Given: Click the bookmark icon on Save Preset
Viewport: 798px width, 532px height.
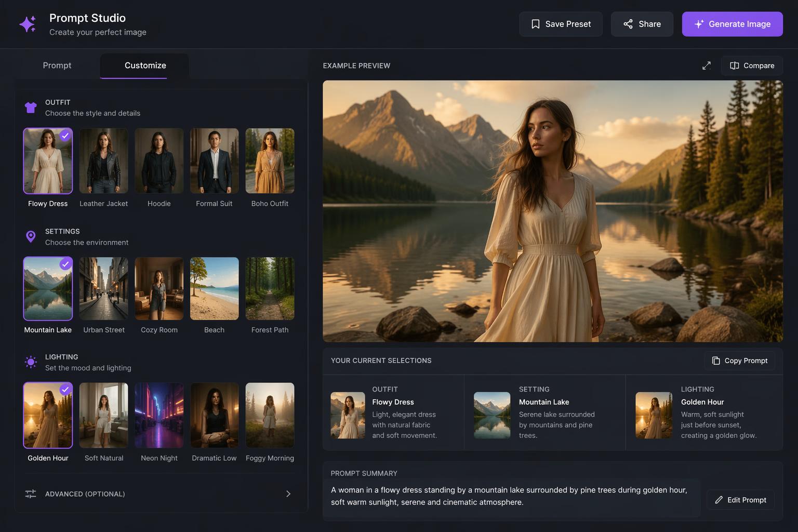Looking at the screenshot, I should tap(535, 24).
